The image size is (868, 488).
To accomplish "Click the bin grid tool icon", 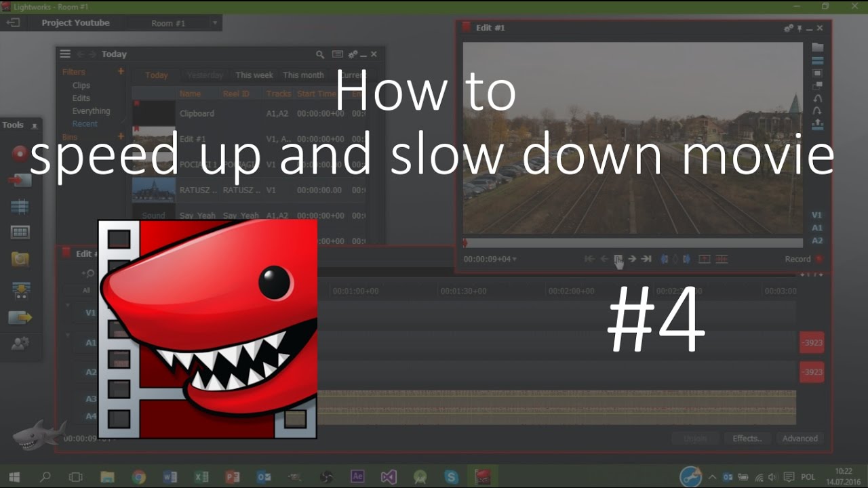I will [x=20, y=232].
